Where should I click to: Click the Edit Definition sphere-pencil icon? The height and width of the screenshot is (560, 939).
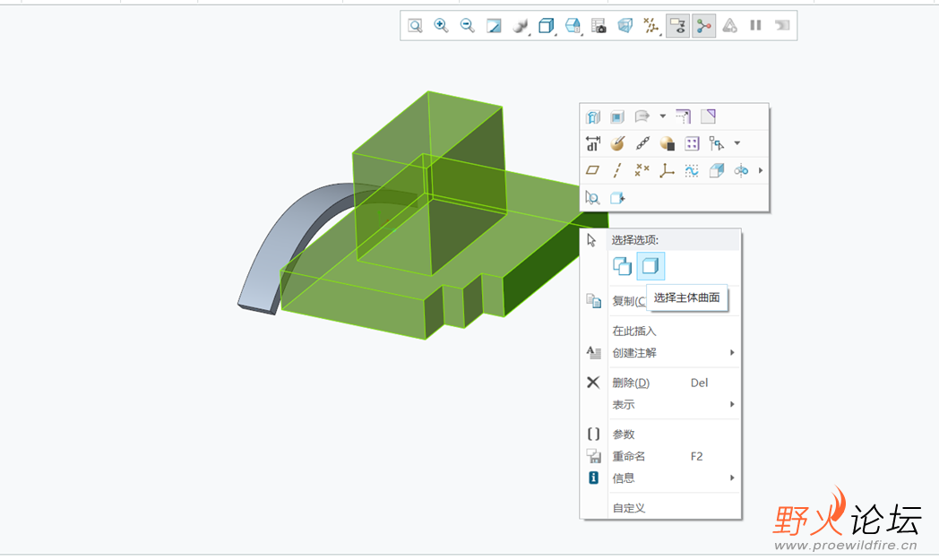pyautogui.click(x=617, y=143)
